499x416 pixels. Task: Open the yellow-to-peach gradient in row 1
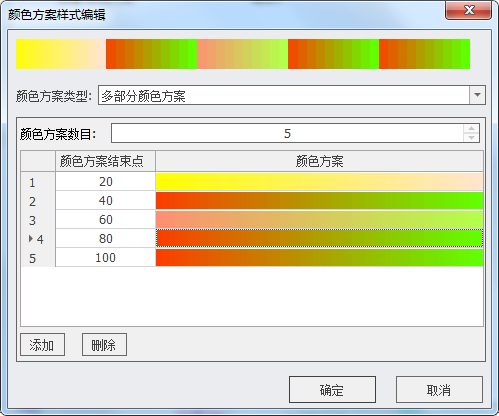[319, 182]
